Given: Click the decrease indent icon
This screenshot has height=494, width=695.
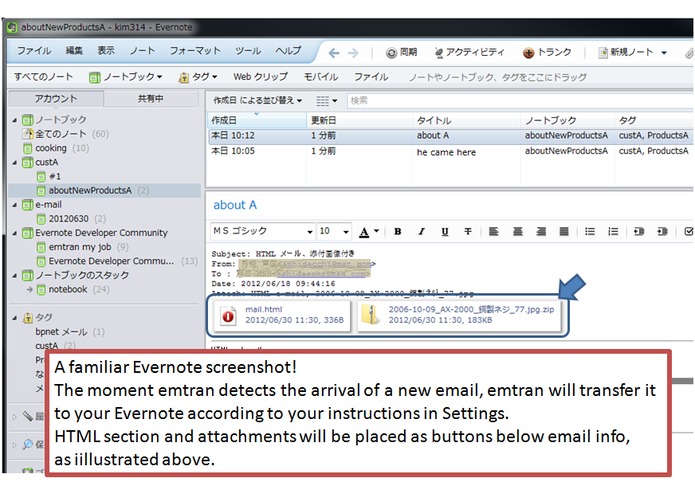Looking at the screenshot, I should (x=639, y=231).
